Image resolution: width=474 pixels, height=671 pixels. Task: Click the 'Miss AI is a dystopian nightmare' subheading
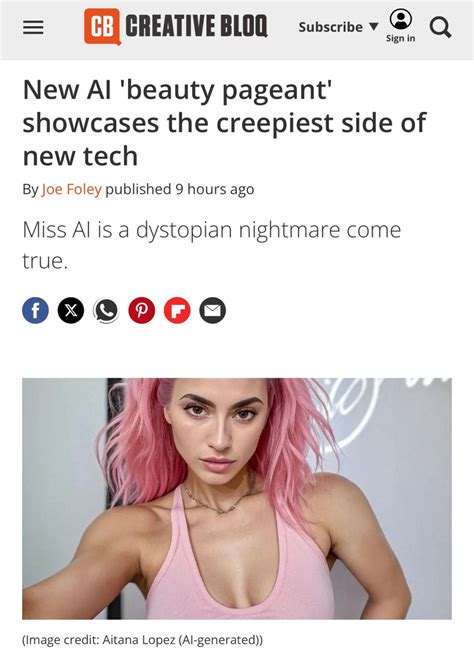(212, 245)
